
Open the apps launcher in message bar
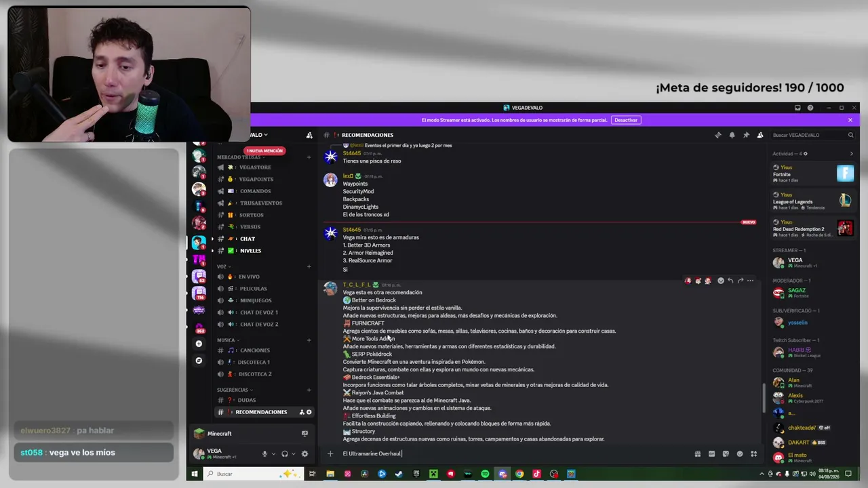point(753,453)
